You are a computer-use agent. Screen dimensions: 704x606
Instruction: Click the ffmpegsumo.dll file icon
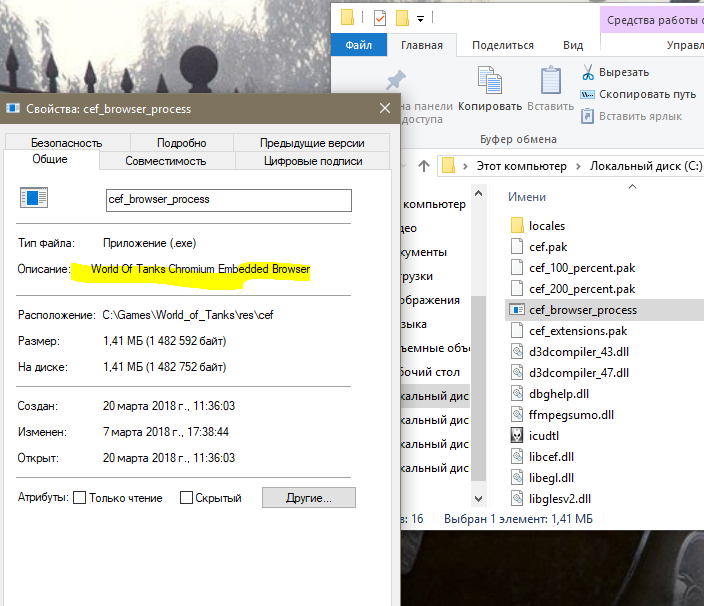tap(517, 415)
